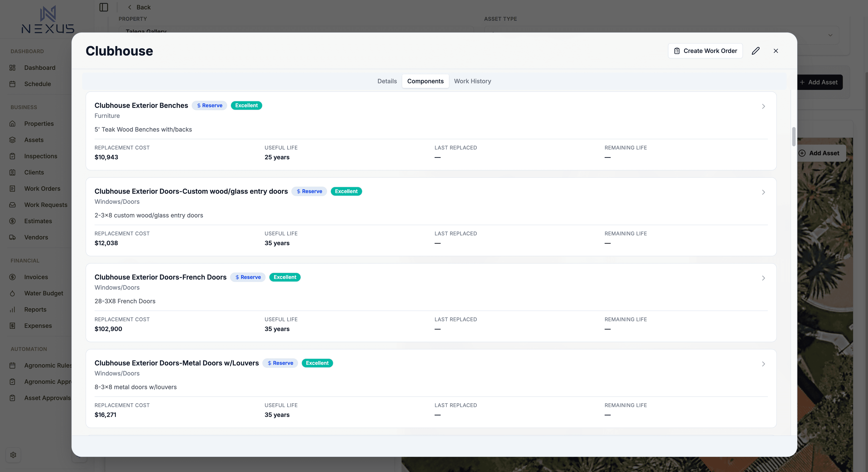
Task: Open Inspections in sidebar
Action: [40, 156]
